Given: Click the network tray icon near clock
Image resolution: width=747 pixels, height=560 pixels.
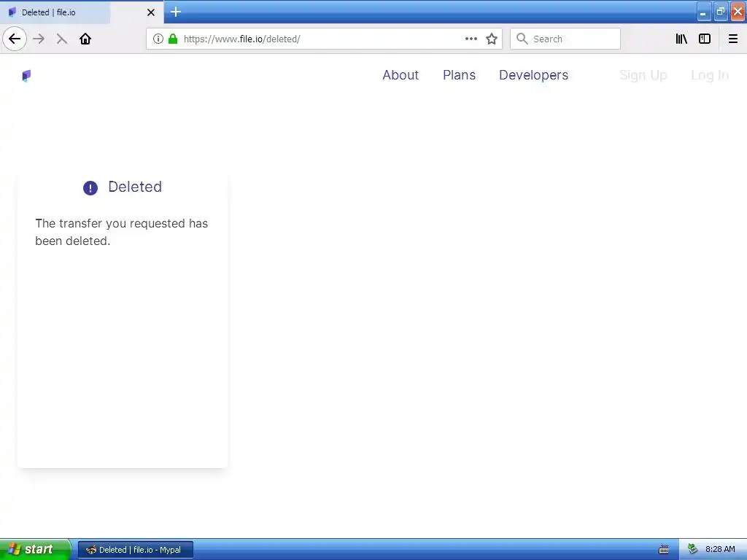Looking at the screenshot, I should 693,550.
